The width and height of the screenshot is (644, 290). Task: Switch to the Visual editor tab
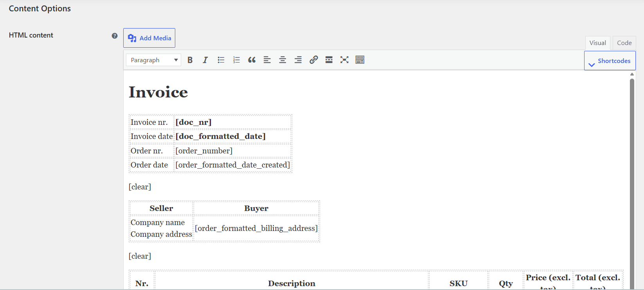pyautogui.click(x=597, y=43)
